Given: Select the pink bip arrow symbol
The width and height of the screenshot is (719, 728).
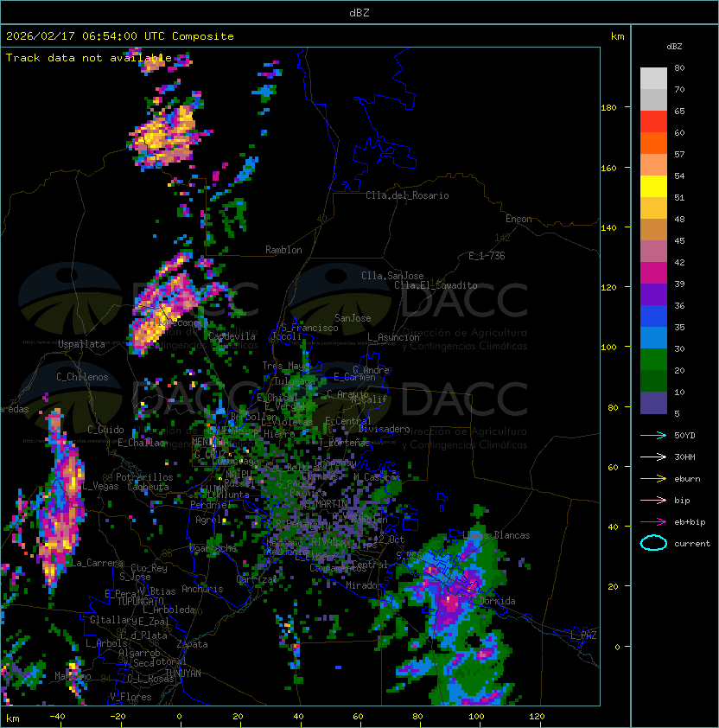Looking at the screenshot, I should (x=653, y=500).
